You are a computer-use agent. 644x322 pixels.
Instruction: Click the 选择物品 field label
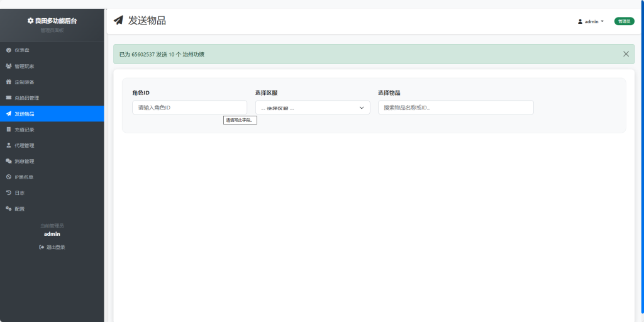389,93
